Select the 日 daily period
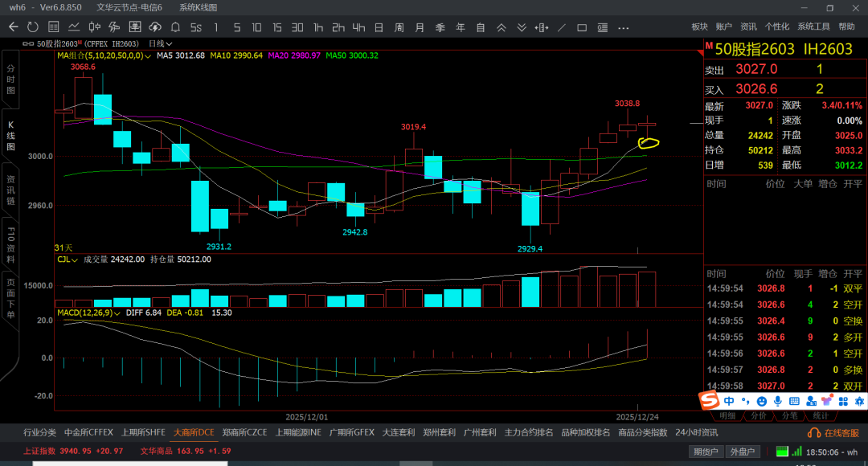Viewport: 868px width, 466px height. (x=379, y=27)
